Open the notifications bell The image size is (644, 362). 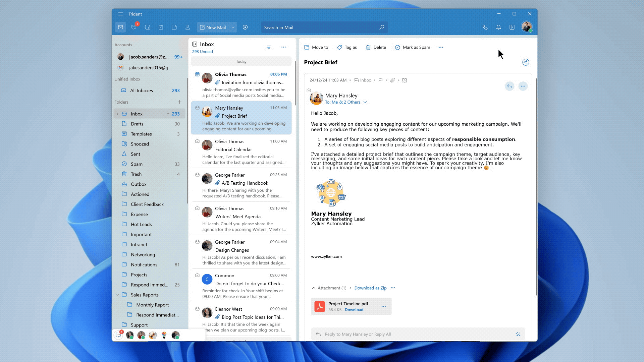[x=498, y=27]
